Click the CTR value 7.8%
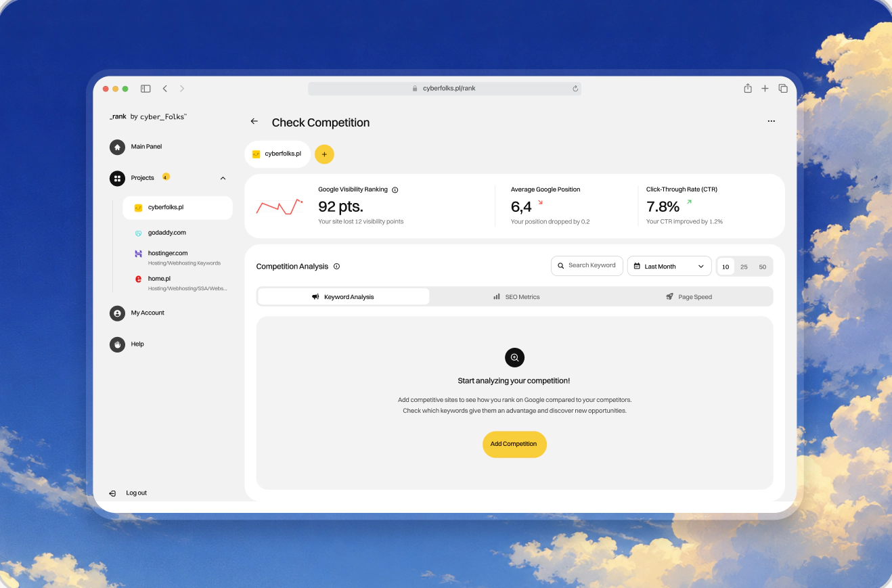The height and width of the screenshot is (588, 892). click(x=663, y=206)
